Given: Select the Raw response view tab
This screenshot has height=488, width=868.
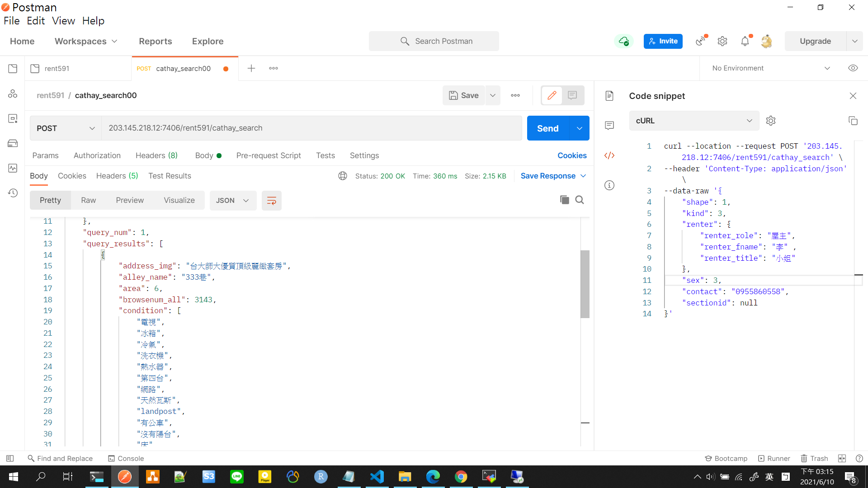Looking at the screenshot, I should (88, 201).
